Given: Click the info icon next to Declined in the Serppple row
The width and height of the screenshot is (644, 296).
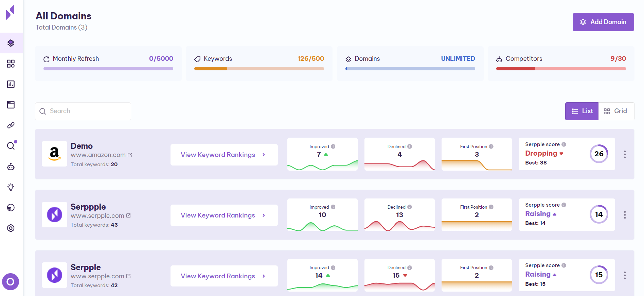Looking at the screenshot, I should point(410,207).
